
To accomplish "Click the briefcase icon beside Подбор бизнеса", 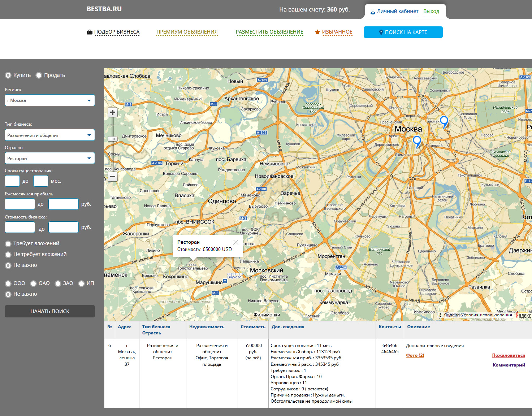I will click(x=90, y=32).
